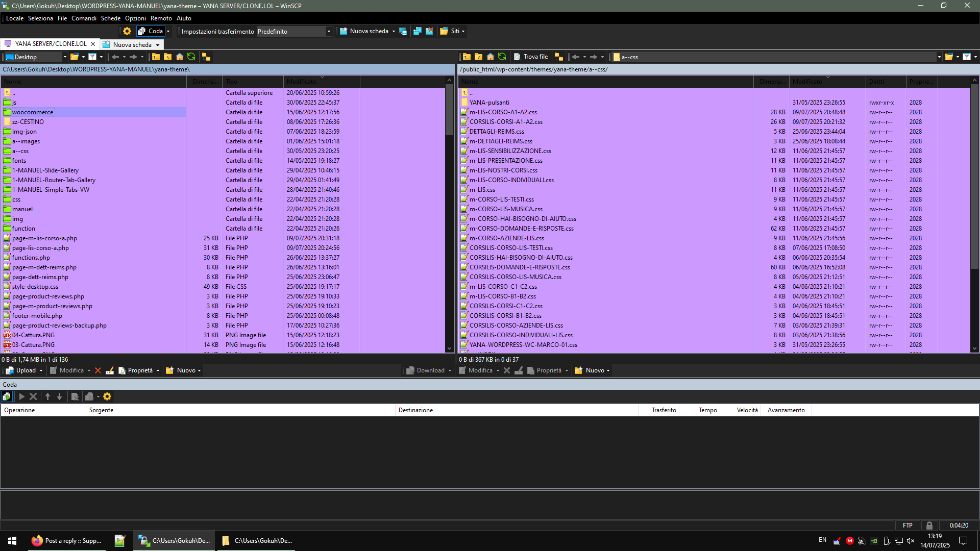Switch to the Nuova scheda tab

point(132,44)
